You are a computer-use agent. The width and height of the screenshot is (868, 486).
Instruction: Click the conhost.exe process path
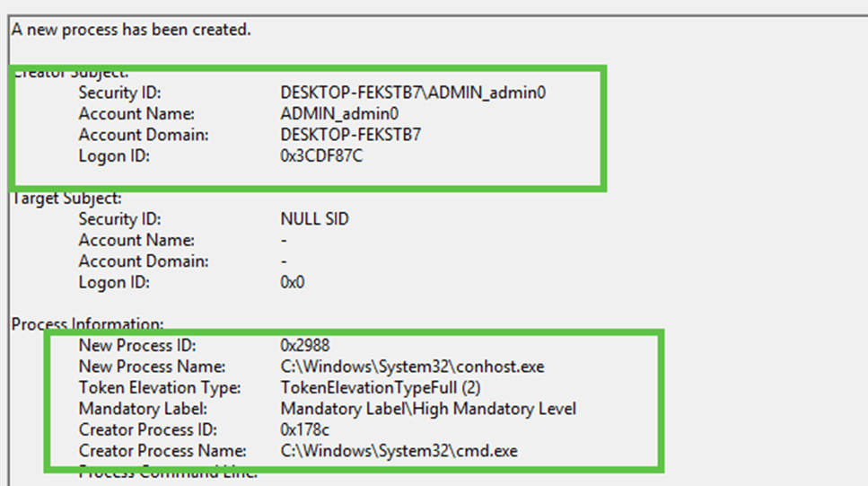pyautogui.click(x=412, y=367)
